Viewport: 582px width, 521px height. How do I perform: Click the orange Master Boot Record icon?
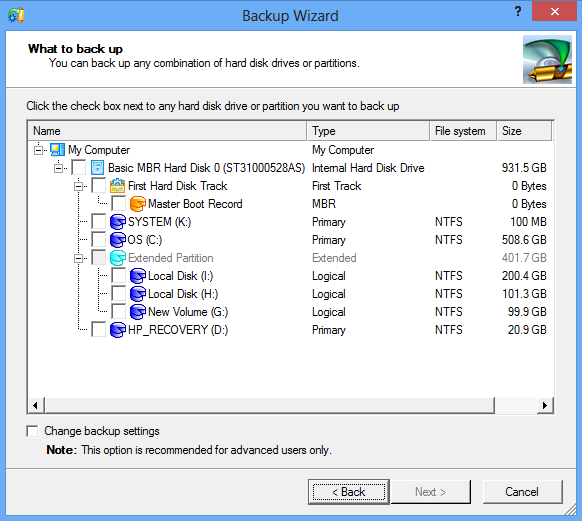(137, 204)
